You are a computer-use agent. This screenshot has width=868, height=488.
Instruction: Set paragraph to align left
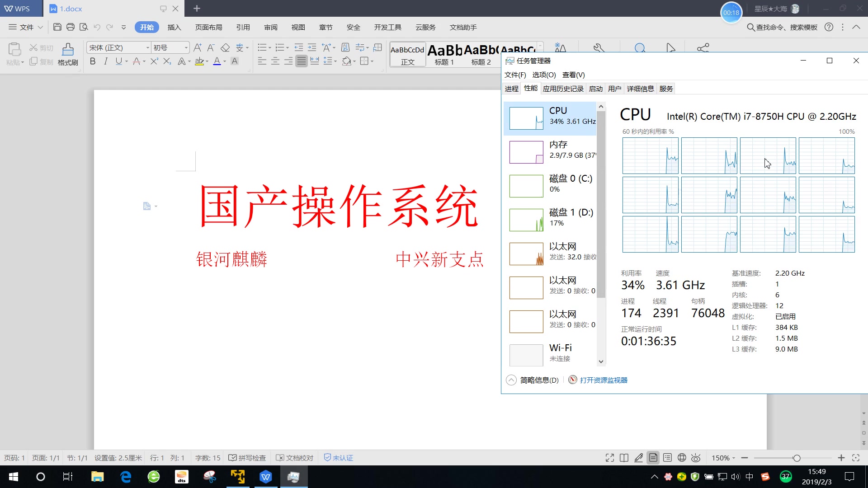tap(262, 61)
